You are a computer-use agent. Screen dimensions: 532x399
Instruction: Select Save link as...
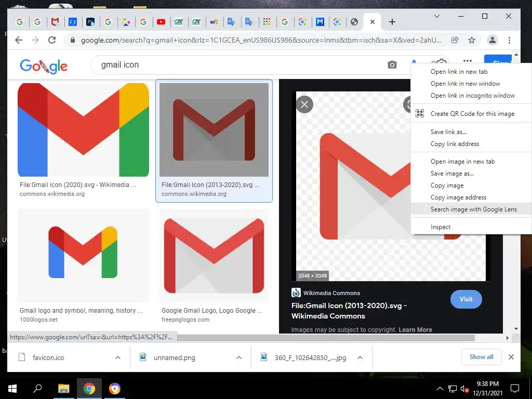tap(448, 132)
